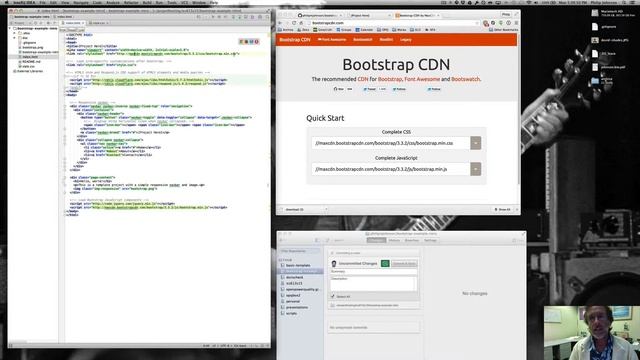Click the Complete JavaScript URL text field
Viewport: 640px width, 360px height.
tap(391, 169)
